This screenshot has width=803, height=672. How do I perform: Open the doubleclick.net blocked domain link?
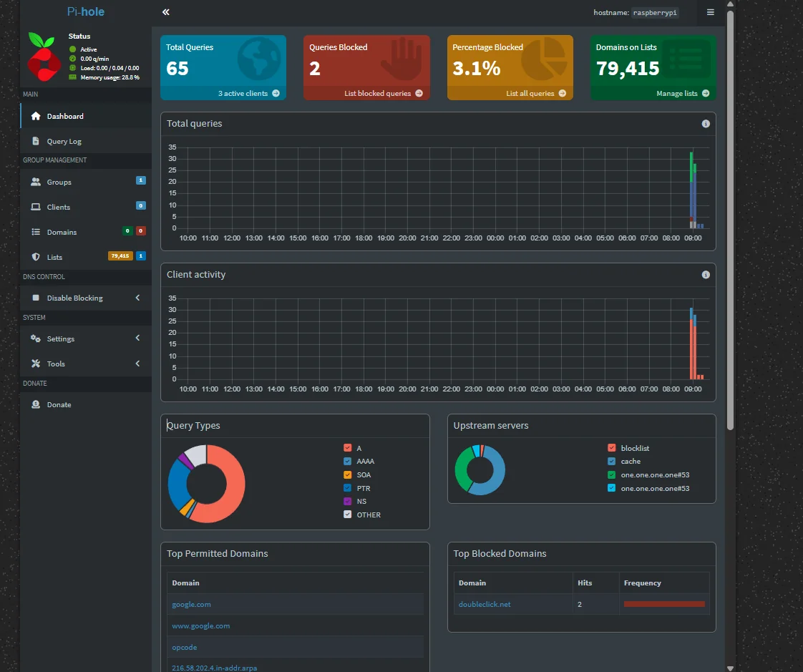(x=485, y=605)
